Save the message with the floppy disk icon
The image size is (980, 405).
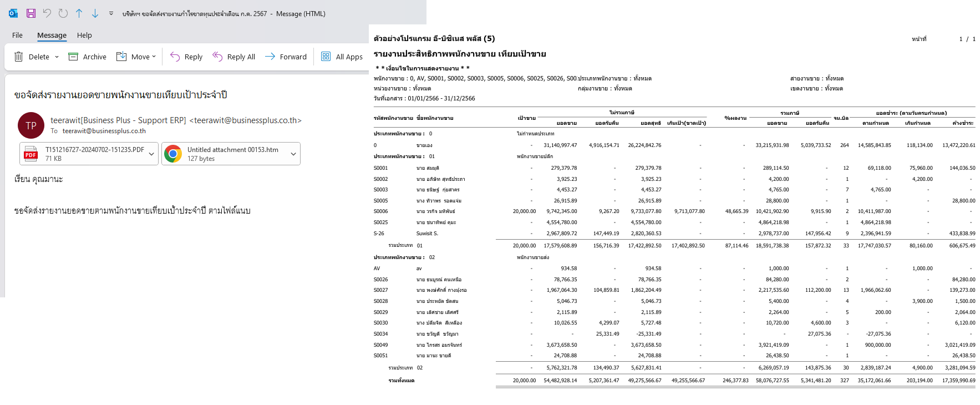coord(31,13)
